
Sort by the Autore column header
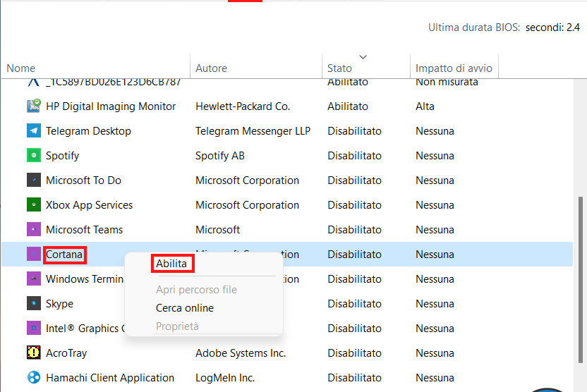pos(211,68)
